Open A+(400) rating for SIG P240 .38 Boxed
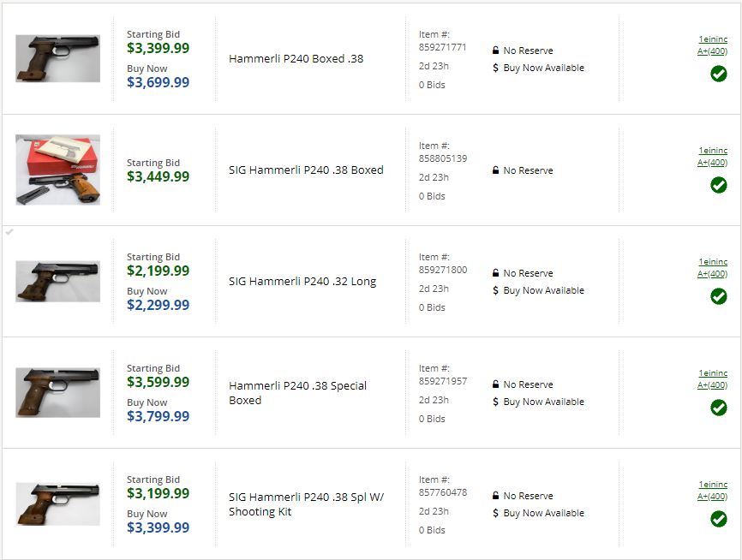 click(x=712, y=162)
